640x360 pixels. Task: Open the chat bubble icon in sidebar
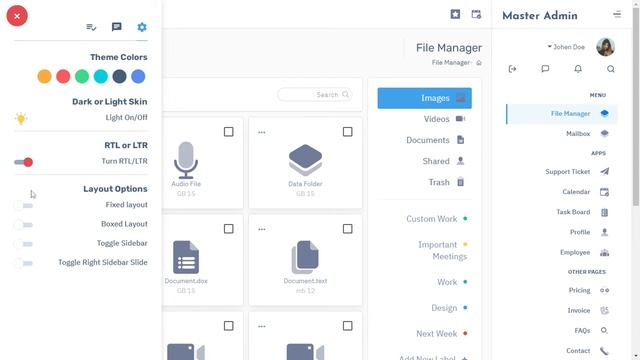(545, 69)
